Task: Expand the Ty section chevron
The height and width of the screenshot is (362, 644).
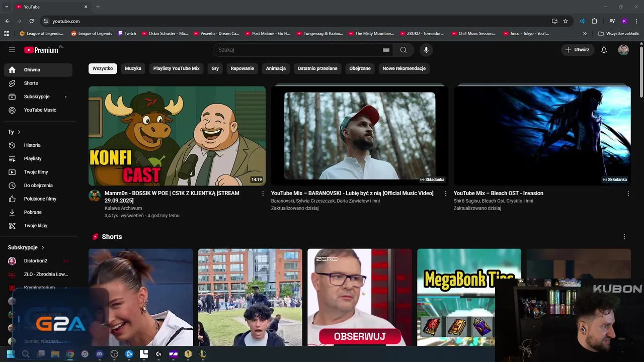Action: pyautogui.click(x=19, y=132)
